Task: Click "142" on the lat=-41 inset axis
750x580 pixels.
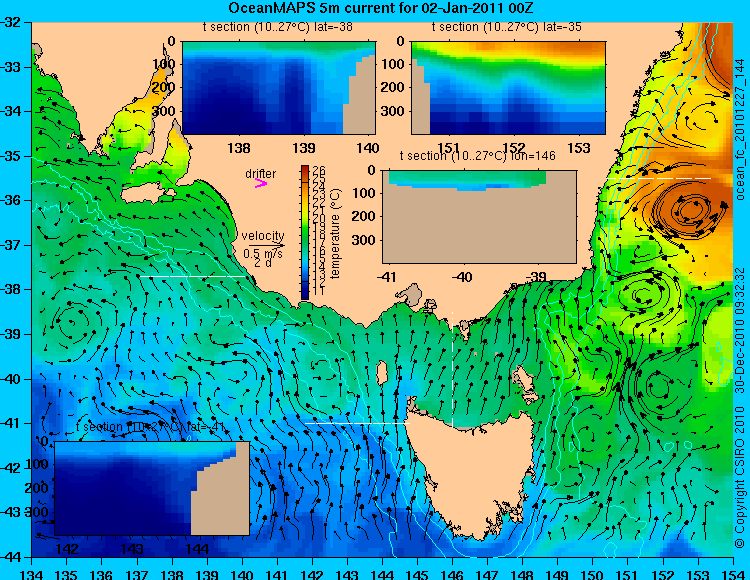Action: [x=66, y=548]
